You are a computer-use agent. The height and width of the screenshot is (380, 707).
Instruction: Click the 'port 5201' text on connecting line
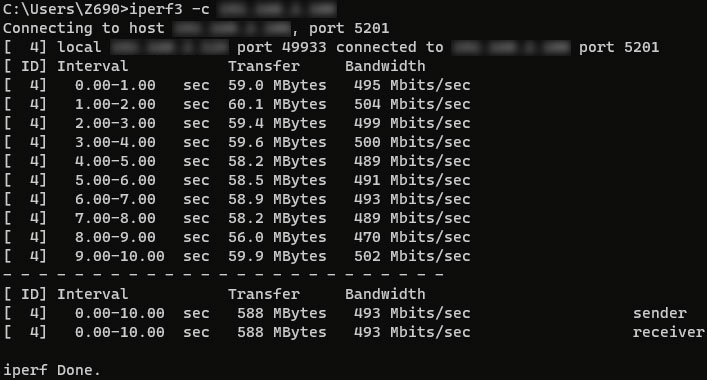pyautogui.click(x=349, y=28)
